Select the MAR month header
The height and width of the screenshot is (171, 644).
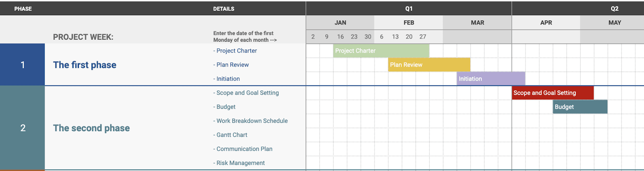[477, 22]
